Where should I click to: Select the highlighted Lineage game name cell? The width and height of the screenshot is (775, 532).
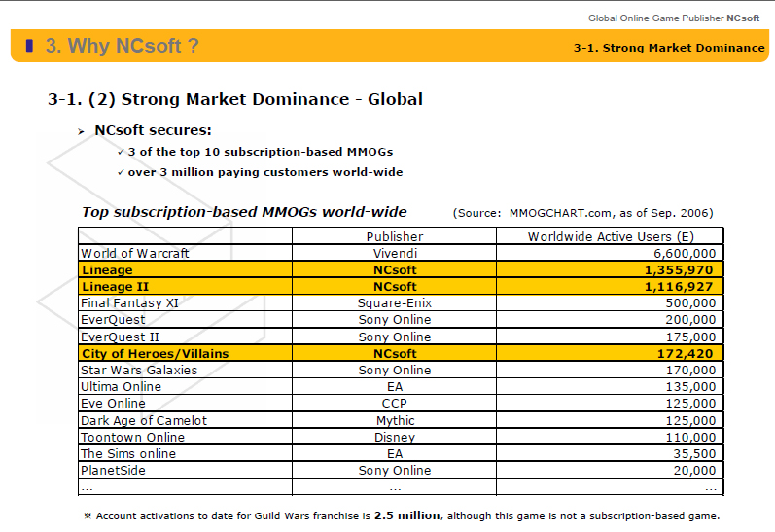pyautogui.click(x=107, y=269)
